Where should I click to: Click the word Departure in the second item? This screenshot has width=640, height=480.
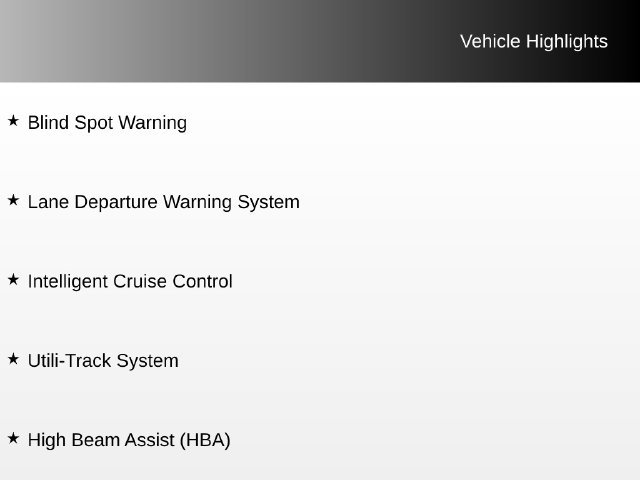point(116,202)
